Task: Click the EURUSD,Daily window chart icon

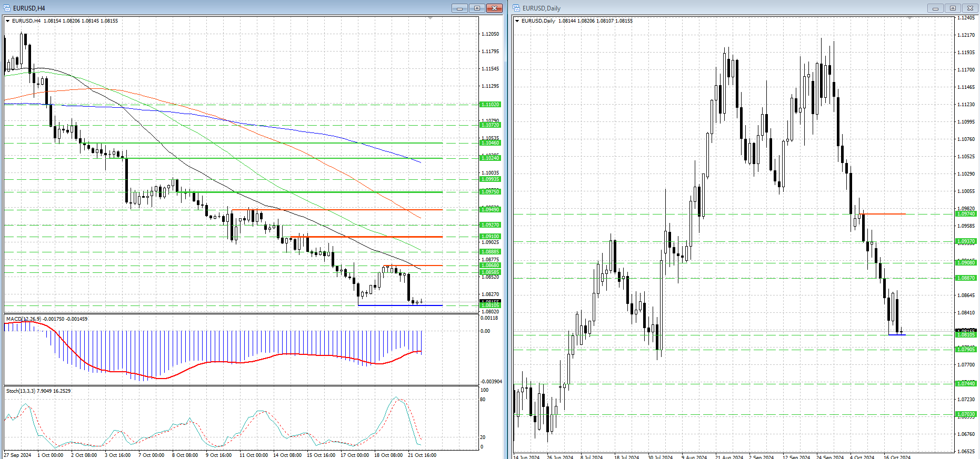Action: 517,8
